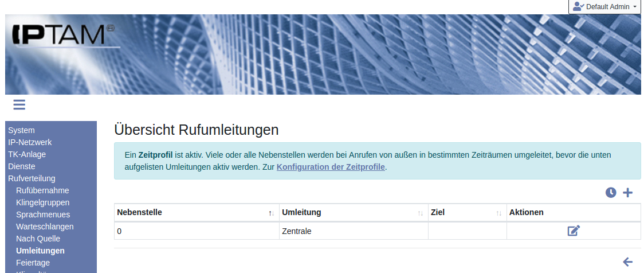Screen dimensions: 644x273
Task: Select Klingelgruppen in the sidebar
Action: (x=43, y=202)
